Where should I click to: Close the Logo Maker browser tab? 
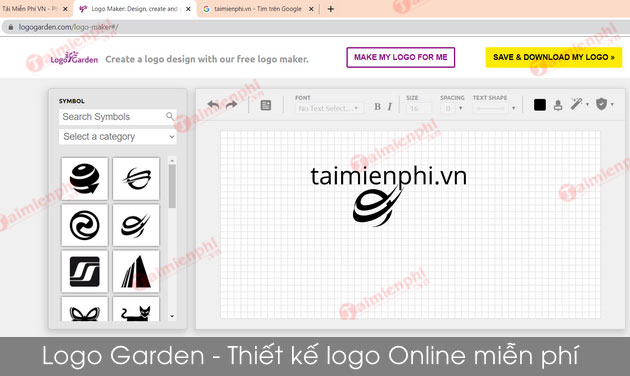tap(188, 9)
